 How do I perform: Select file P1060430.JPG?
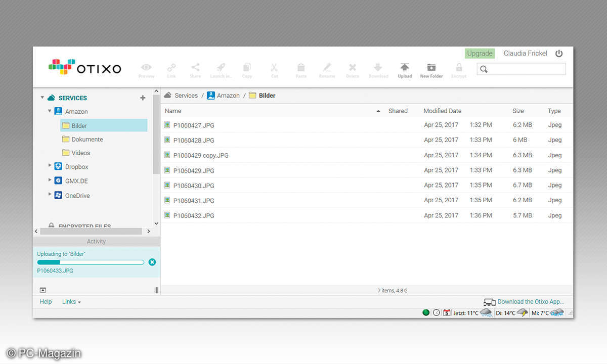pos(194,186)
